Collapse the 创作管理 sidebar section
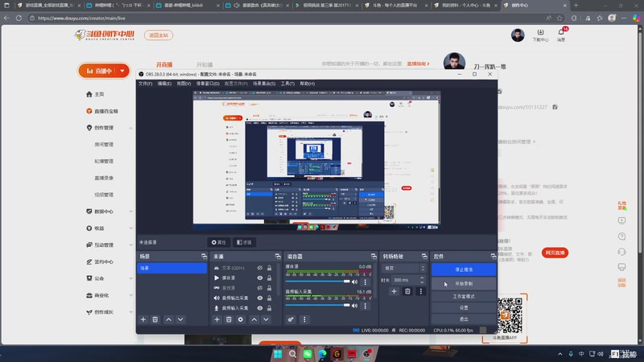644x362 pixels. (x=131, y=128)
